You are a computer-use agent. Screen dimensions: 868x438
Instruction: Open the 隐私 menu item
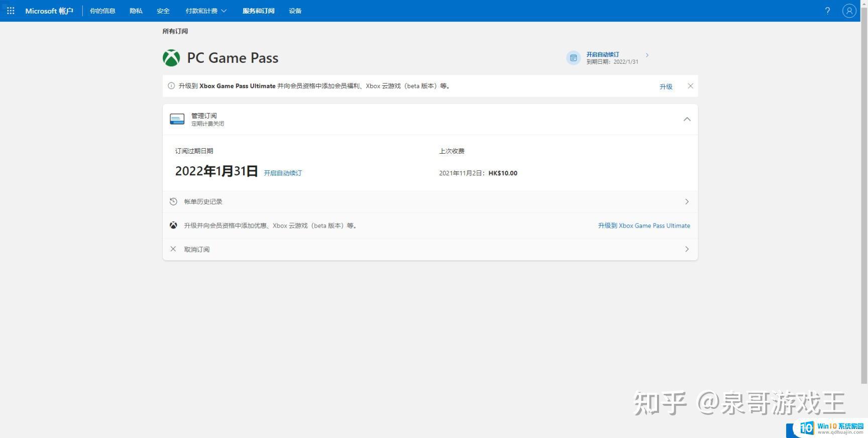[x=136, y=11]
